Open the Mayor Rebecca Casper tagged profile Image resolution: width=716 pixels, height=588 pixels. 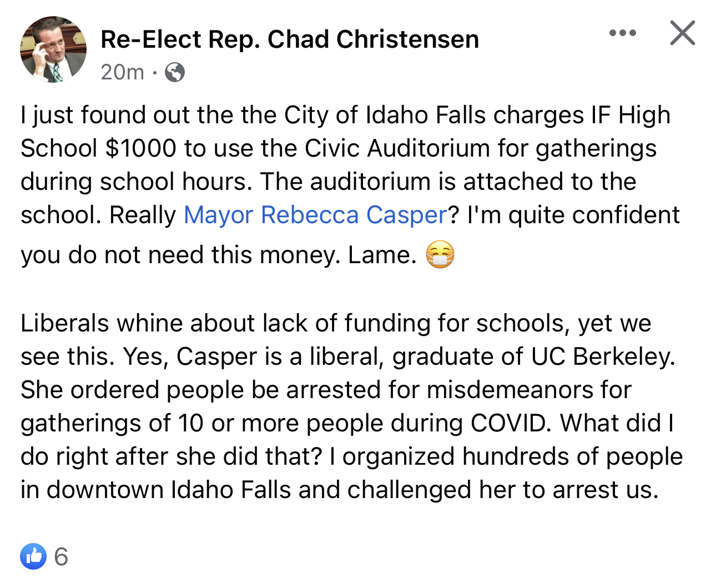(314, 215)
